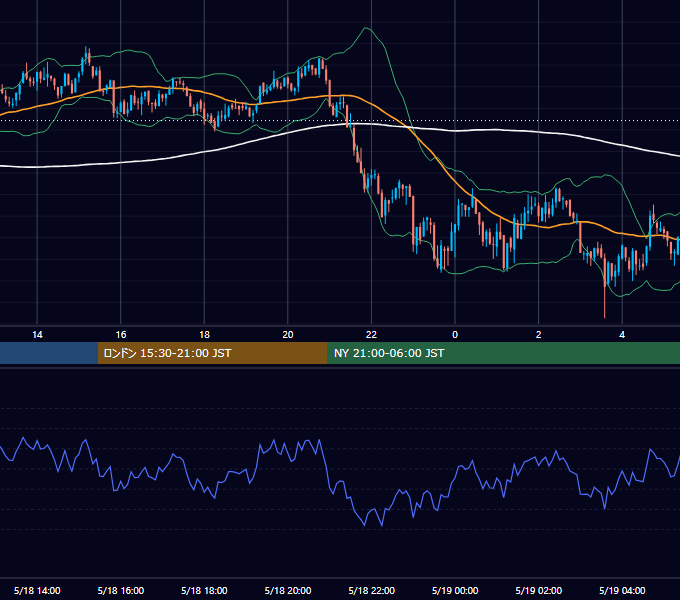Select the NY 21:00-06:00 JST session bar
Screen dimensions: 680x600
click(503, 353)
